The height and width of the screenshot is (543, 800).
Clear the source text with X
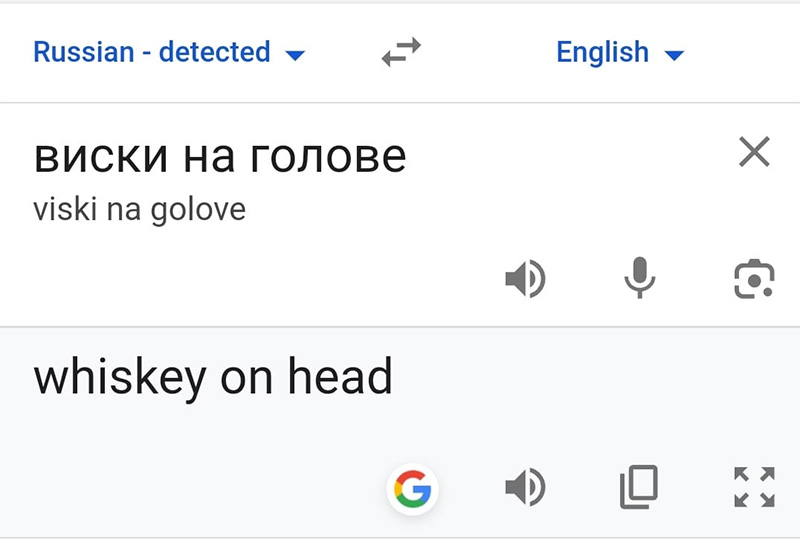pos(754,152)
